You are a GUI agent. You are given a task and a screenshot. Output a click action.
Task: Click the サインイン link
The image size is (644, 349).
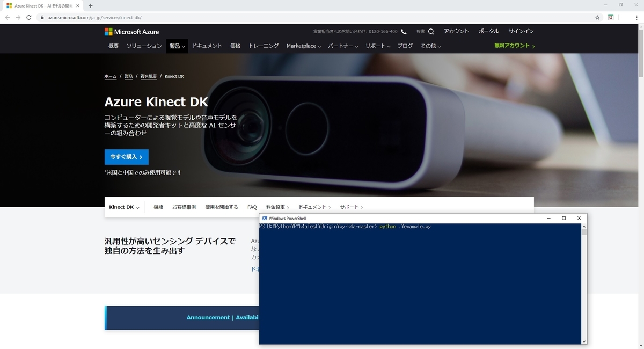pyautogui.click(x=521, y=32)
